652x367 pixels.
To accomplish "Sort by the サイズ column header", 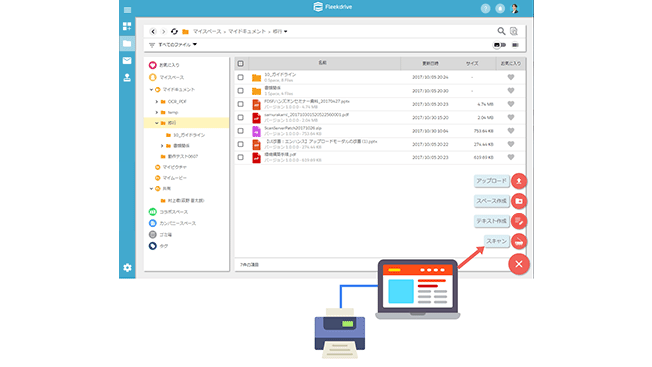I will point(472,64).
